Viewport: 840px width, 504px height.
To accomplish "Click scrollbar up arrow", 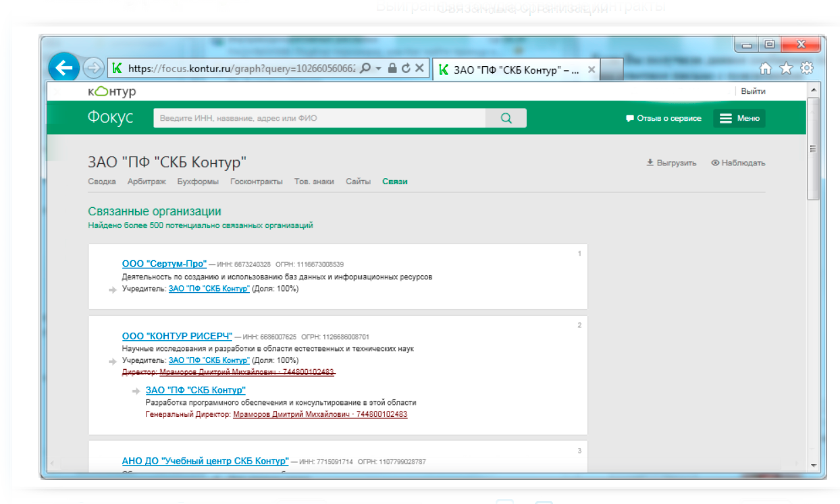I will [813, 90].
